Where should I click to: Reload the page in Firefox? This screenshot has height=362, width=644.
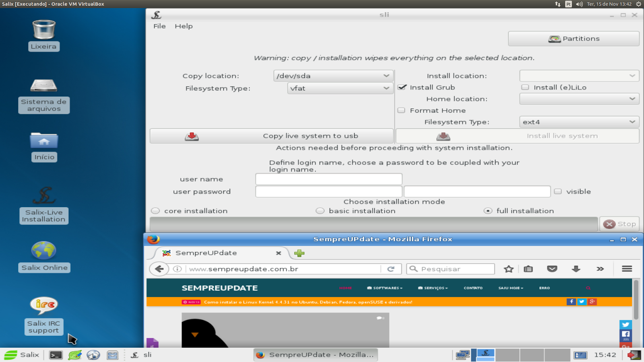point(391,269)
